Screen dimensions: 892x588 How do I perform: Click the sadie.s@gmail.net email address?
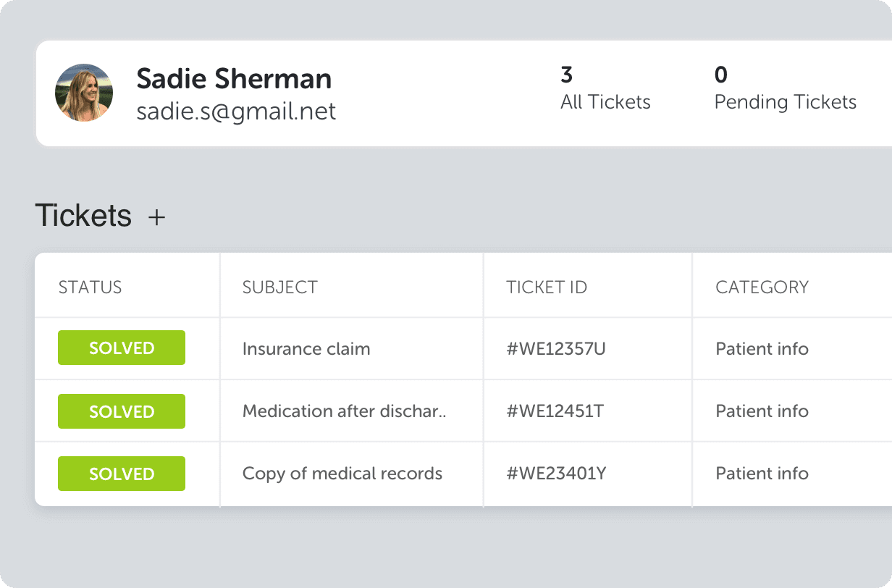236,111
